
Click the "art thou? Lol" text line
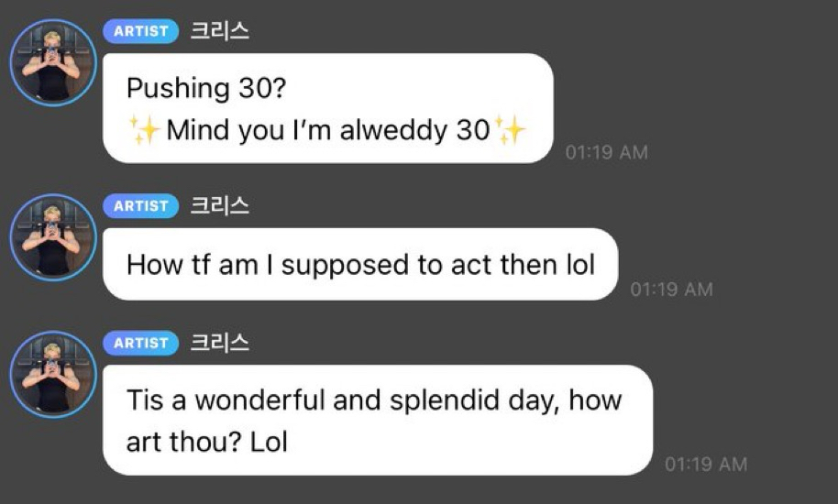pyautogui.click(x=207, y=442)
